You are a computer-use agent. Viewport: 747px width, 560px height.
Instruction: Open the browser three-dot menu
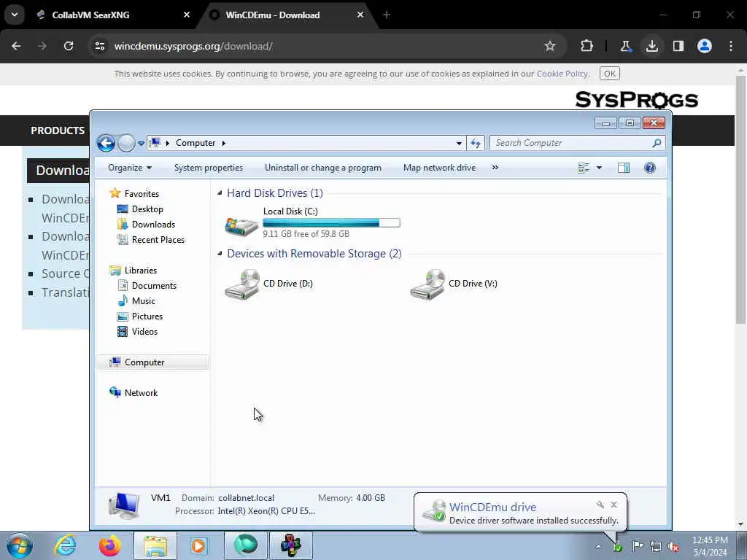point(731,46)
